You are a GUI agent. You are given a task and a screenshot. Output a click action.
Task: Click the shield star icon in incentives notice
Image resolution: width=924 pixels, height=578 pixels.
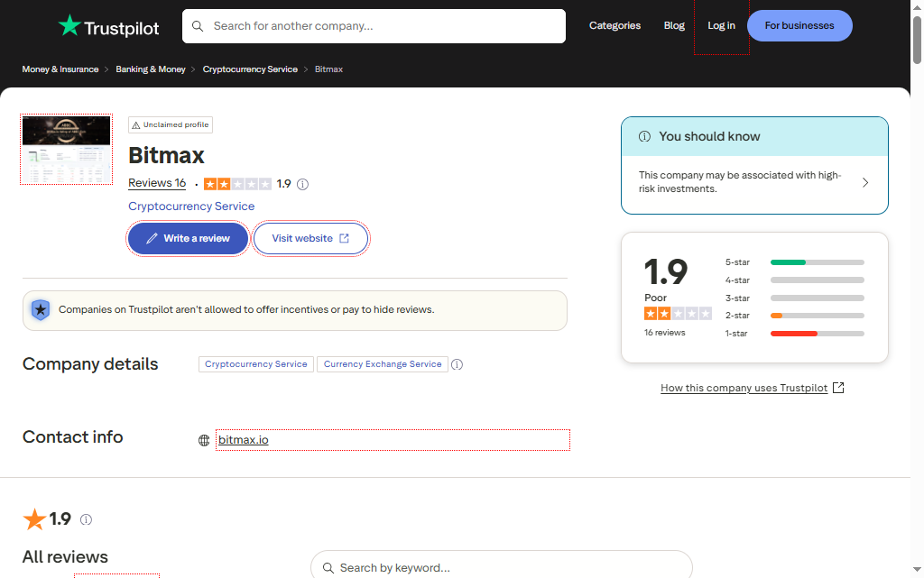point(41,309)
